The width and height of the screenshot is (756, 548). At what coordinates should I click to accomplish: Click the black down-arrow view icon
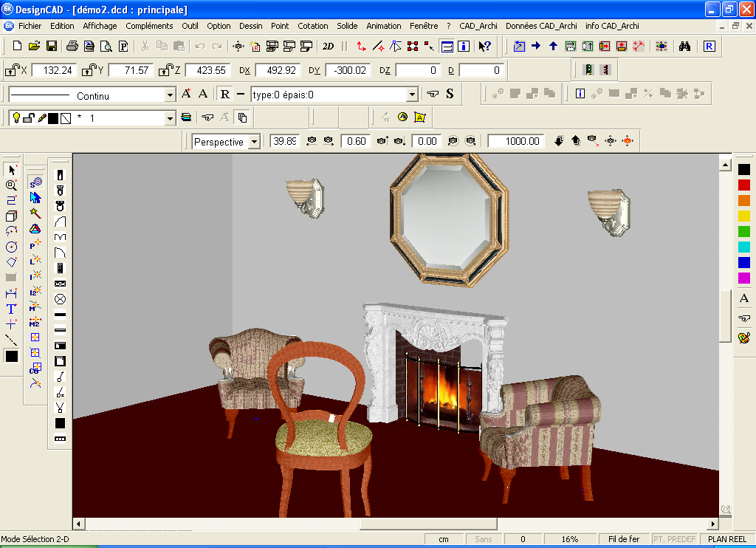(559, 141)
